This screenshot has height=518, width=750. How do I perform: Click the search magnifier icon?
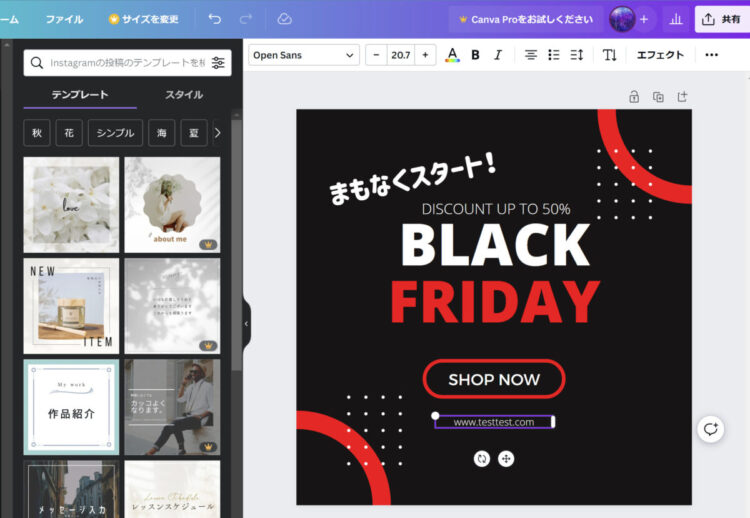(37, 63)
